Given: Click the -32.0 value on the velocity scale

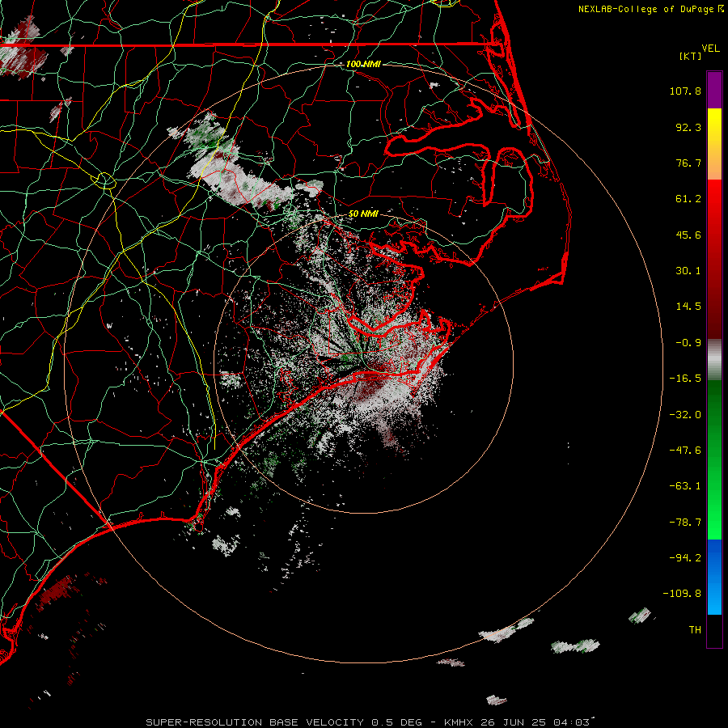Looking at the screenshot, I should [685, 415].
